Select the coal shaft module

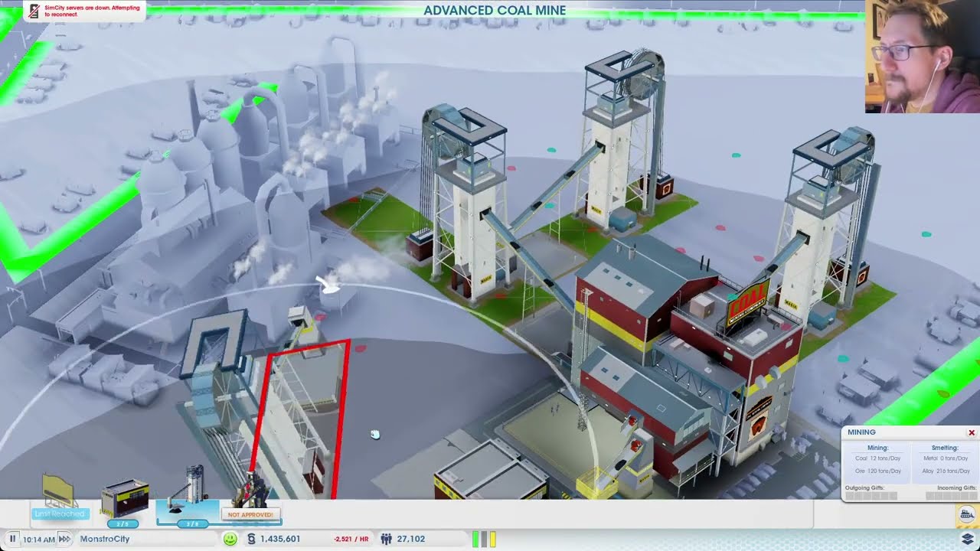click(188, 491)
